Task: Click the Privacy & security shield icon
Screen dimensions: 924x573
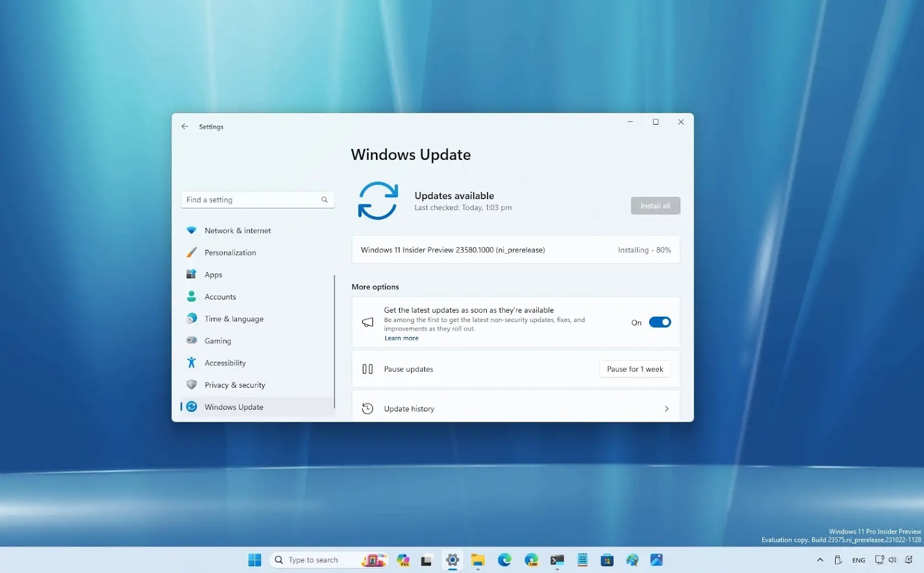Action: [192, 384]
